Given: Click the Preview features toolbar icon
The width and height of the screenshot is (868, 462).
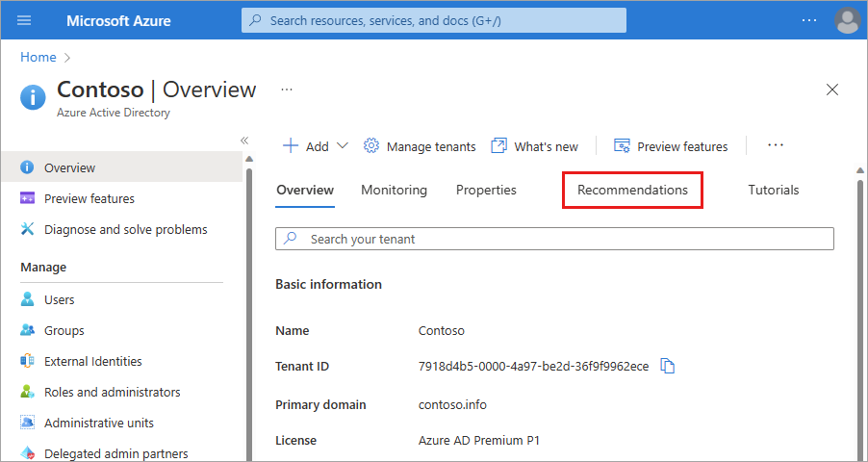Looking at the screenshot, I should point(623,146).
